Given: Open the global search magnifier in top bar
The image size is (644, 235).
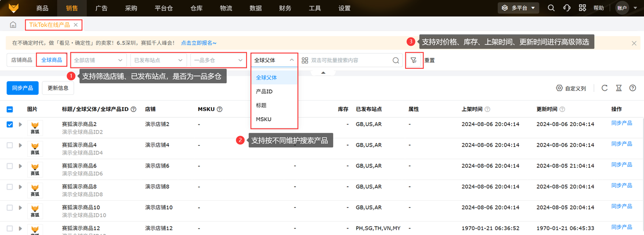Looking at the screenshot, I should point(551,8).
